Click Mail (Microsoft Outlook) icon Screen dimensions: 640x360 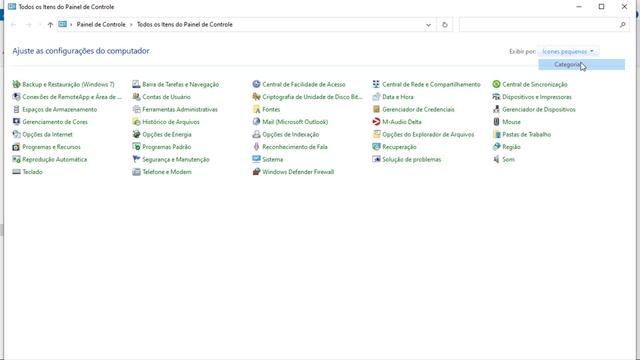coord(256,122)
